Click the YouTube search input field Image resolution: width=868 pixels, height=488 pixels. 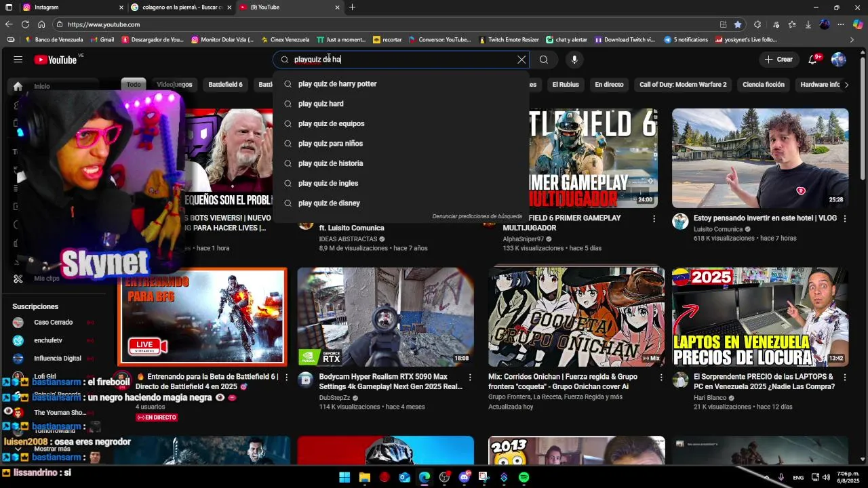click(400, 60)
